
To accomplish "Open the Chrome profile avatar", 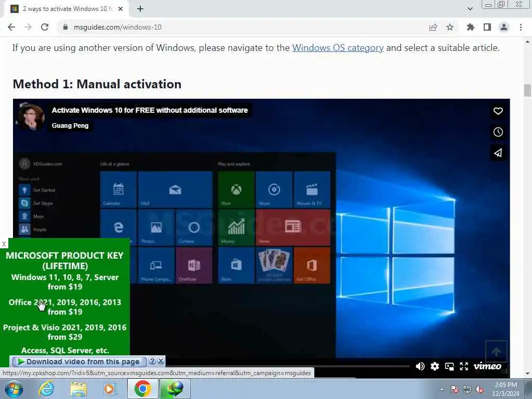I will click(504, 27).
